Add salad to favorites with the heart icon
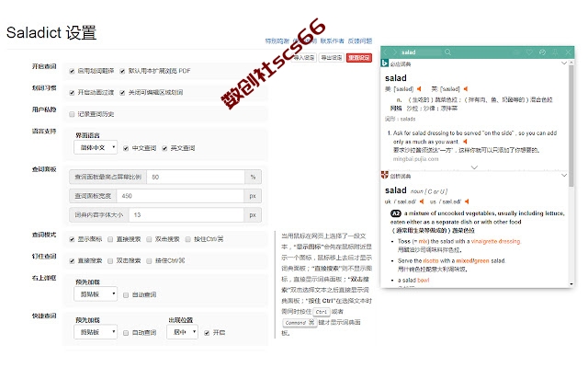The height and width of the screenshot is (368, 588). click(529, 52)
